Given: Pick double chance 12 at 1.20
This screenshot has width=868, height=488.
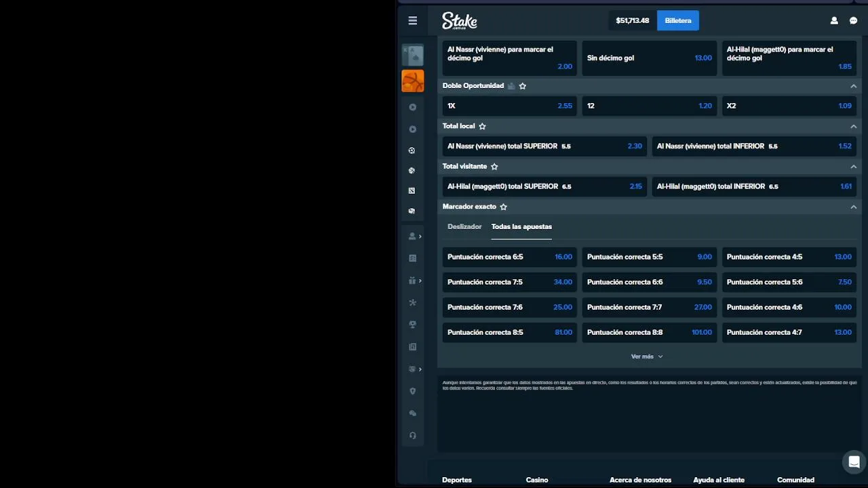Looking at the screenshot, I should pyautogui.click(x=650, y=106).
